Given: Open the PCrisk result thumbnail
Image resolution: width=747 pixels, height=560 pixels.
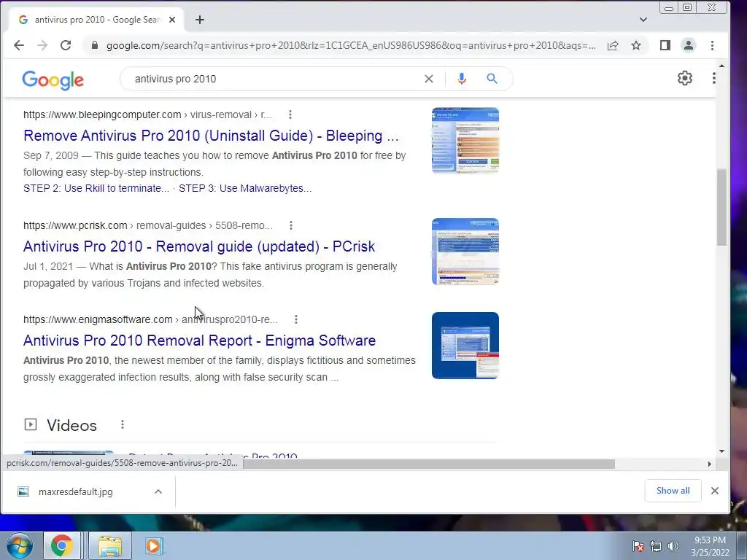Looking at the screenshot, I should coord(465,252).
